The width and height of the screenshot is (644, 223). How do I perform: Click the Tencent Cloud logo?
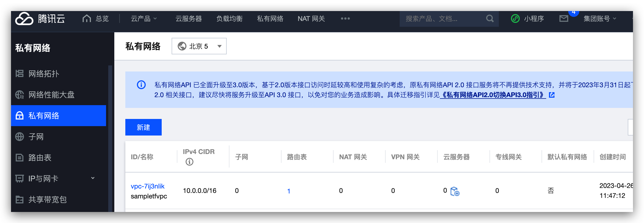point(40,19)
